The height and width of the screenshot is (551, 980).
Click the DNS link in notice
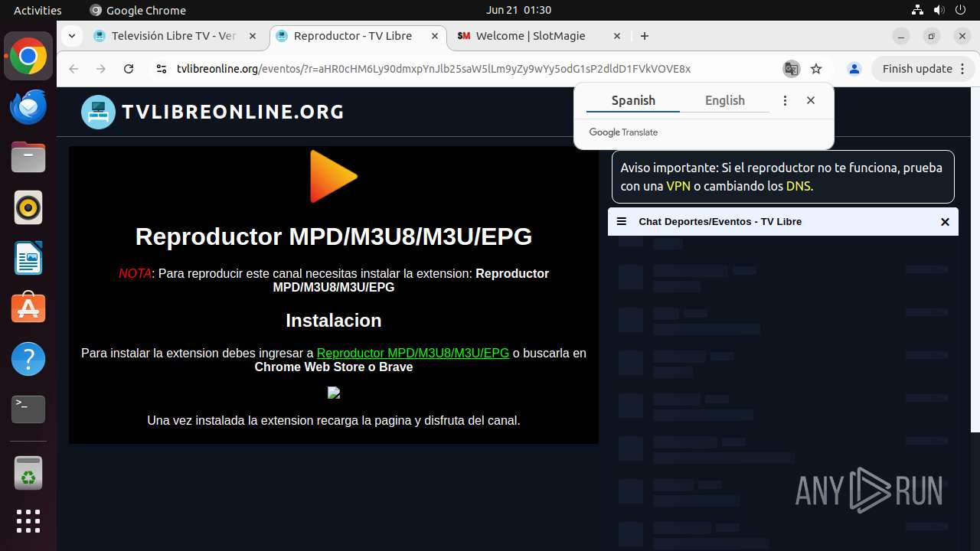798,186
